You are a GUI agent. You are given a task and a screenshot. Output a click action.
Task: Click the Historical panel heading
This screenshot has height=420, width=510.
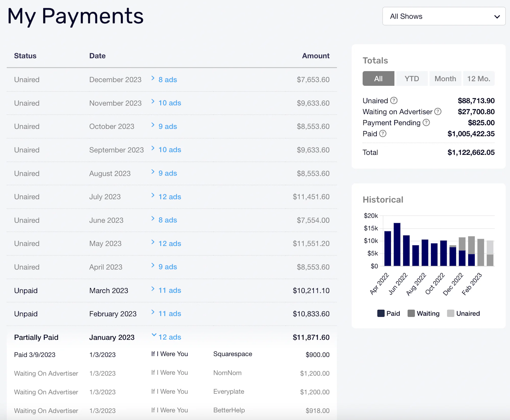[x=383, y=199]
